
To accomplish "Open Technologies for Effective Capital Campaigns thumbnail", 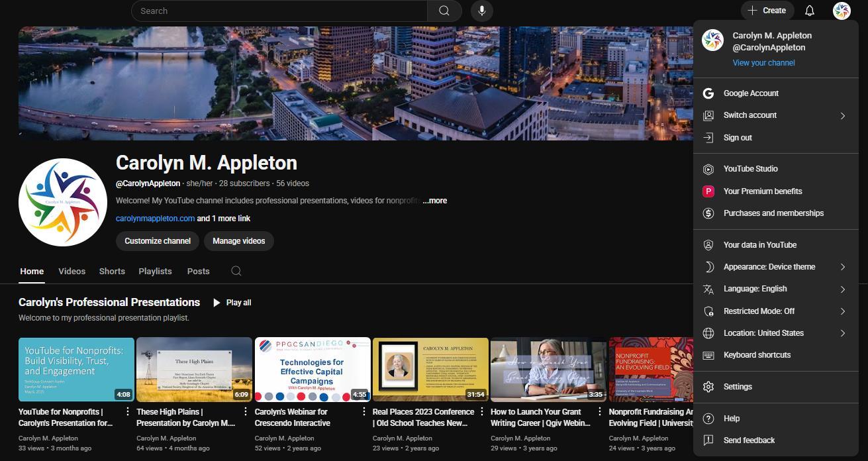I will (313, 370).
